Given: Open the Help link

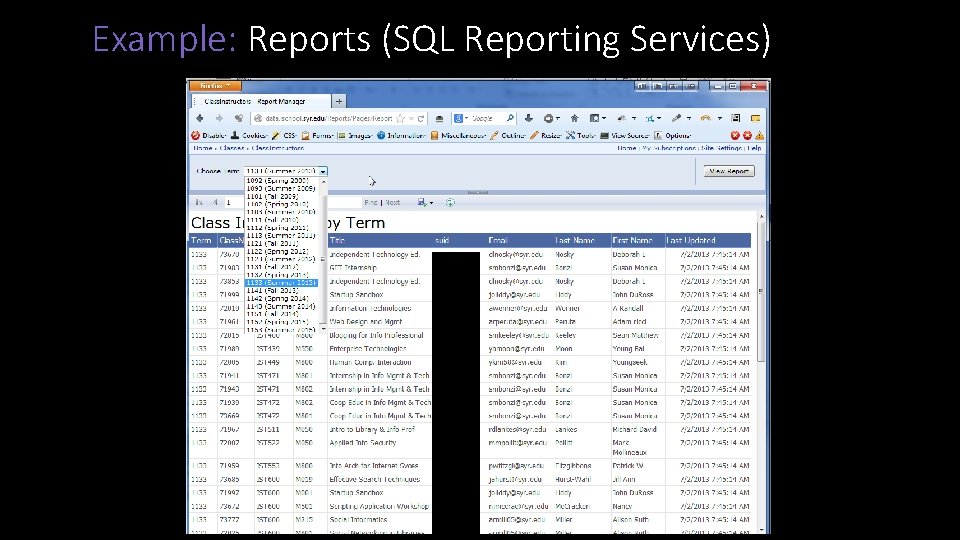Looking at the screenshot, I should point(754,148).
